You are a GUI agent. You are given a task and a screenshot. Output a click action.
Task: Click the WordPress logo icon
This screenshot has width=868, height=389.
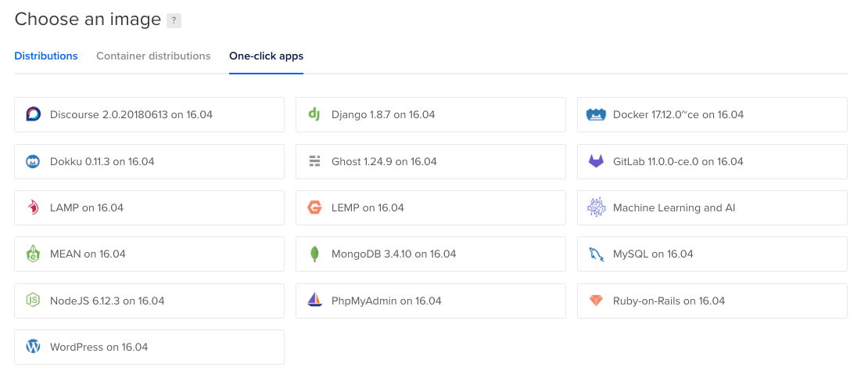point(33,347)
